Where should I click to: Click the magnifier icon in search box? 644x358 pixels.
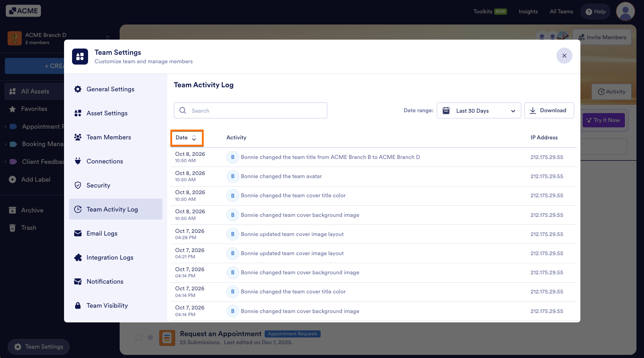182,110
